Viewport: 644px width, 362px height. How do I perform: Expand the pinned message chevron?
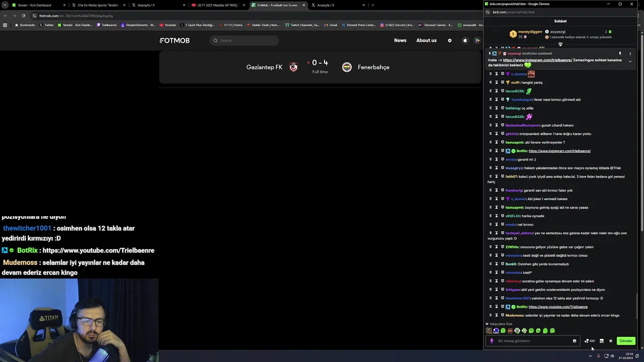(x=630, y=61)
